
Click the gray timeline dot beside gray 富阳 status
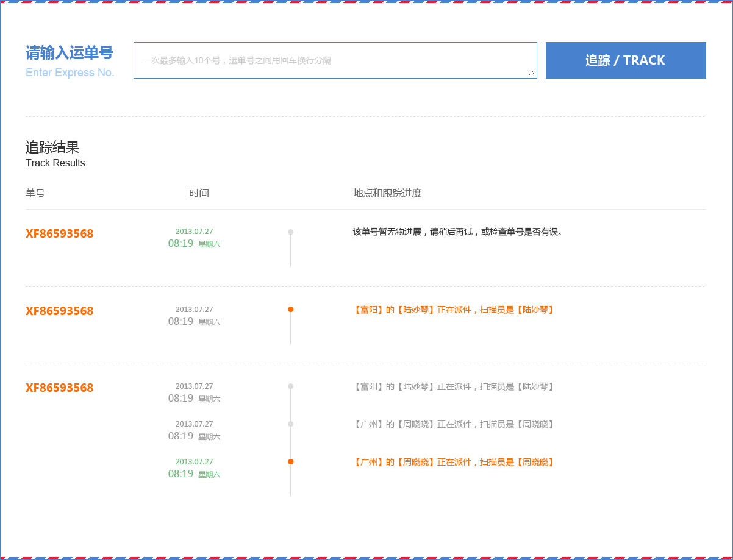291,386
